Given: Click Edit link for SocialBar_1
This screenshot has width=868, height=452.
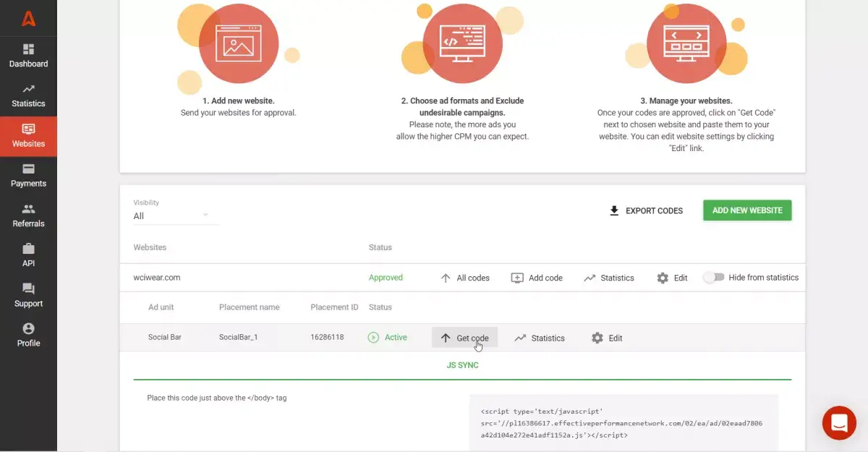Looking at the screenshot, I should click(607, 338).
